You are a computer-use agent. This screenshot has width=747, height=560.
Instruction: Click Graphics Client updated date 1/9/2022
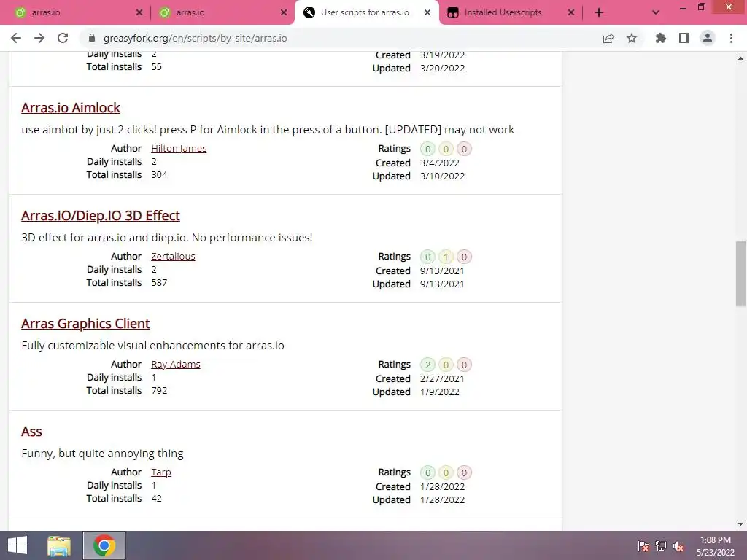pos(440,392)
